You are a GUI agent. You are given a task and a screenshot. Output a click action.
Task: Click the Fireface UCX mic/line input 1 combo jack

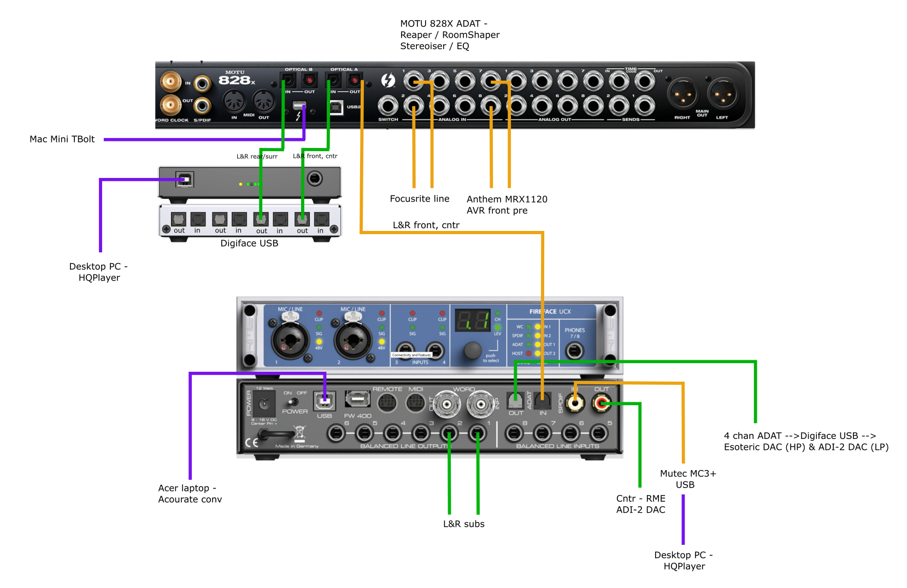click(x=290, y=340)
